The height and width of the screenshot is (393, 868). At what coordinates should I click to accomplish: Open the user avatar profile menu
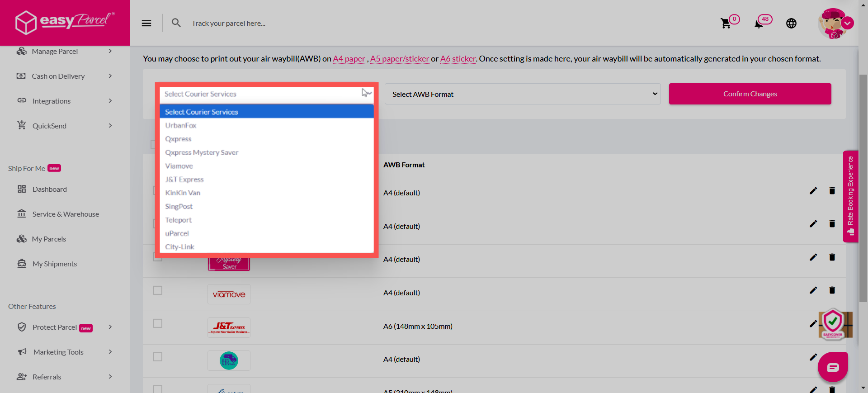[x=835, y=24]
